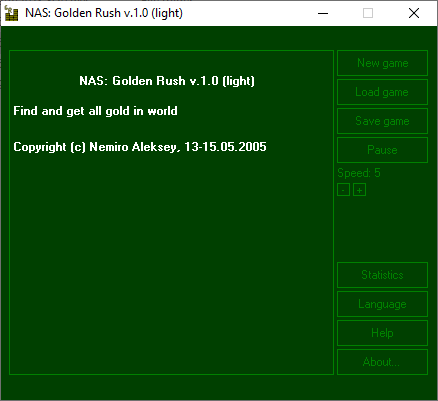The height and width of the screenshot is (401, 438).
Task: Show the About... information
Action: coord(382,362)
